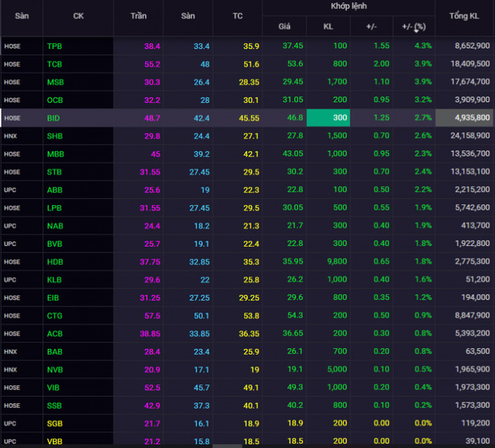The image size is (495, 448).
Task: Sort by the +/- (%) column header
Action: pyautogui.click(x=414, y=27)
